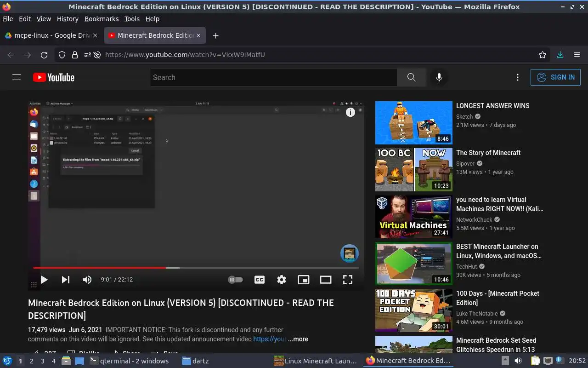This screenshot has width=588, height=368.
Task: Open qterminal taskbar entry
Action: click(129, 361)
